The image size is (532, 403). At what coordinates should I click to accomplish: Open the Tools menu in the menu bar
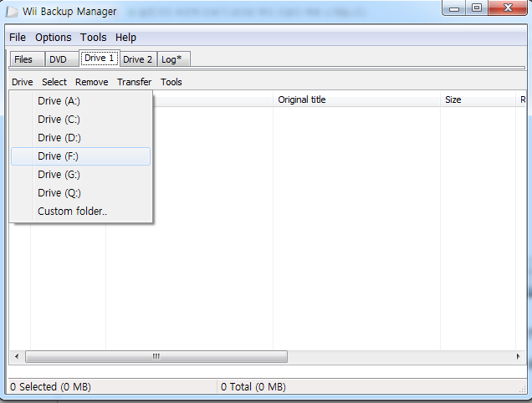(94, 38)
